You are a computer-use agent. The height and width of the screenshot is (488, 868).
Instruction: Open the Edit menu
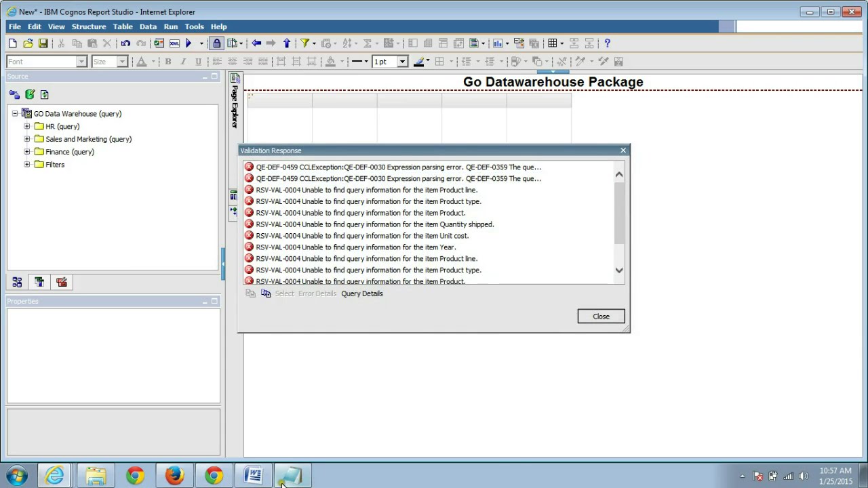pos(35,26)
